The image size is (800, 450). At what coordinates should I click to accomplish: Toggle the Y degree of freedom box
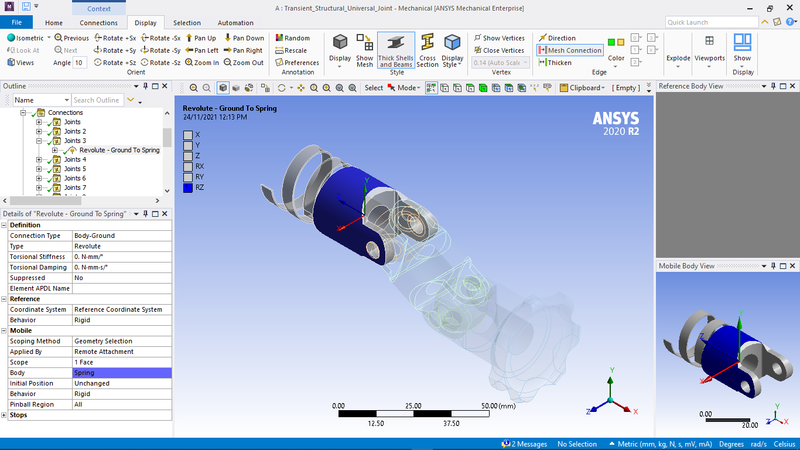pos(188,145)
